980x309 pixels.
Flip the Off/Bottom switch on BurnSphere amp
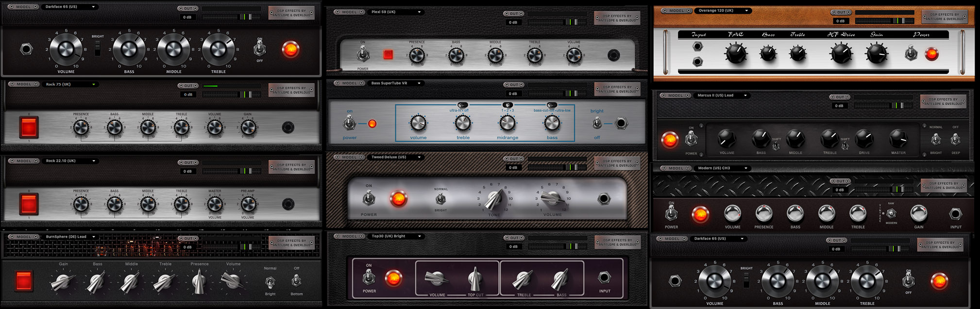(296, 280)
